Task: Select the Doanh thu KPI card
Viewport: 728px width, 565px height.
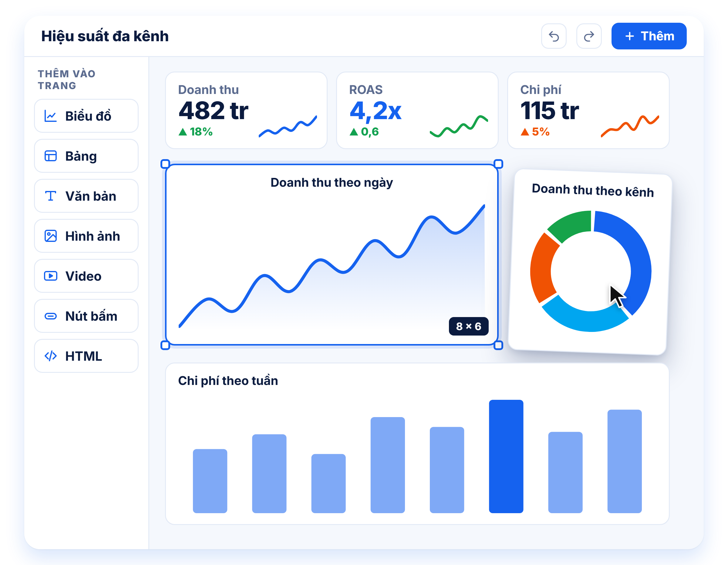Action: pyautogui.click(x=246, y=110)
